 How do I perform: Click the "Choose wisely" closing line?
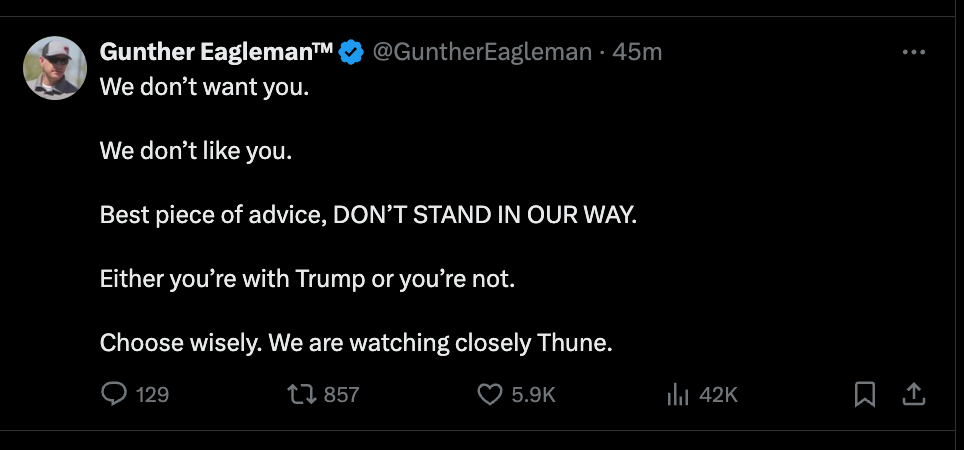coord(355,343)
